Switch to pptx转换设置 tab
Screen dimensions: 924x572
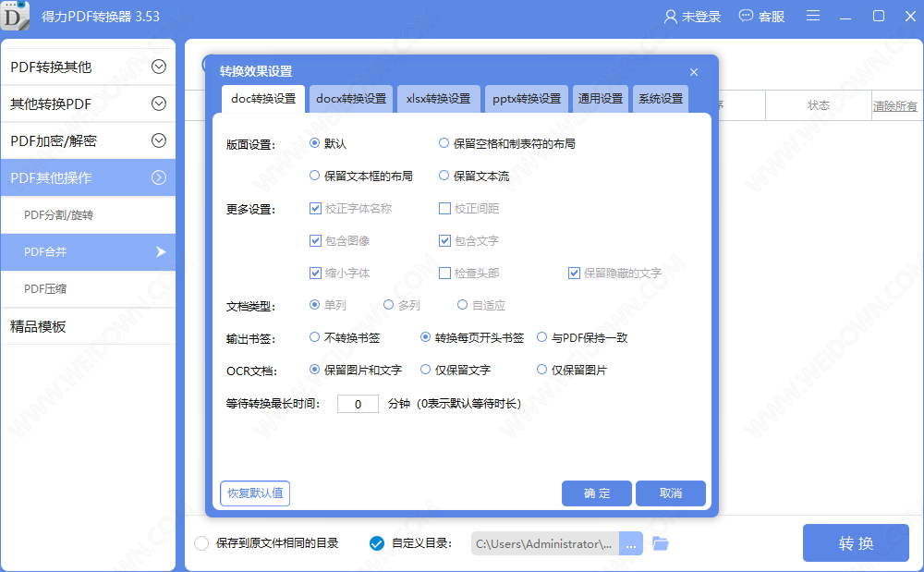click(x=527, y=99)
